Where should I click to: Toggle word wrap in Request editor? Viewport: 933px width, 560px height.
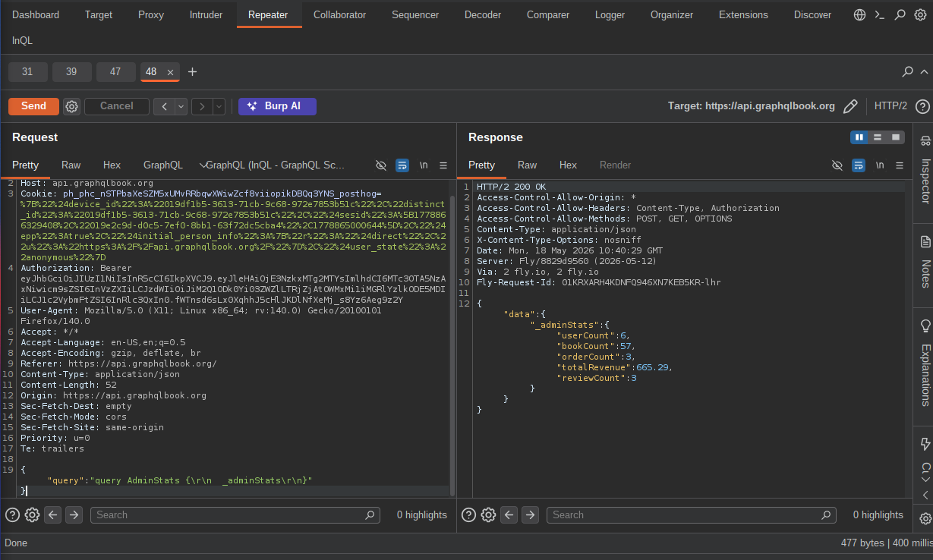pyautogui.click(x=402, y=165)
